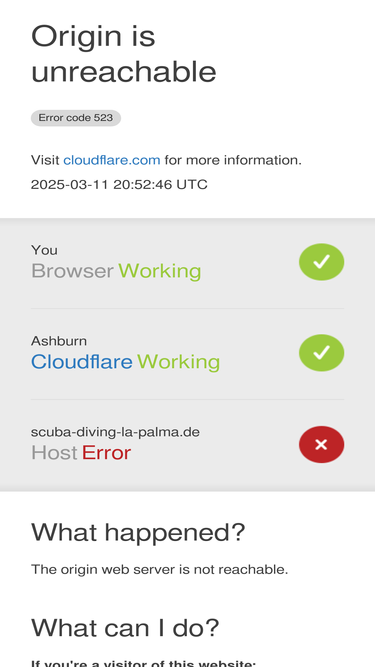Click the What can I do? heading
This screenshot has width=375, height=667.
pos(125,627)
